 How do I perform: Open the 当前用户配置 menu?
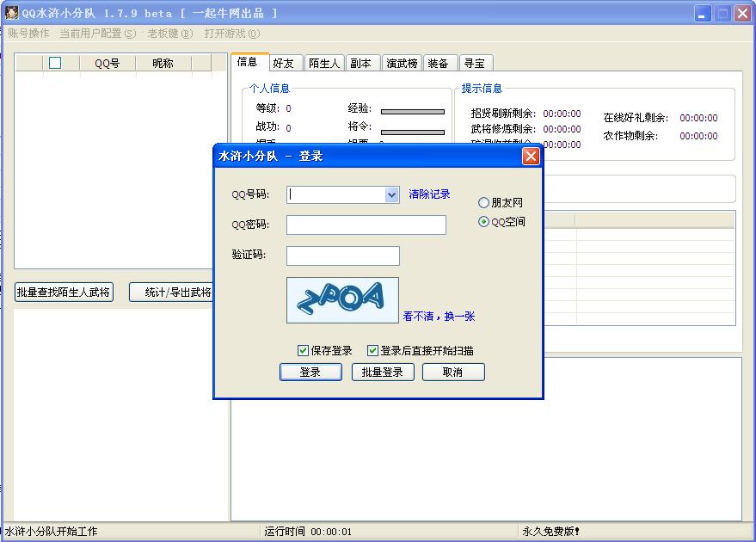click(98, 34)
